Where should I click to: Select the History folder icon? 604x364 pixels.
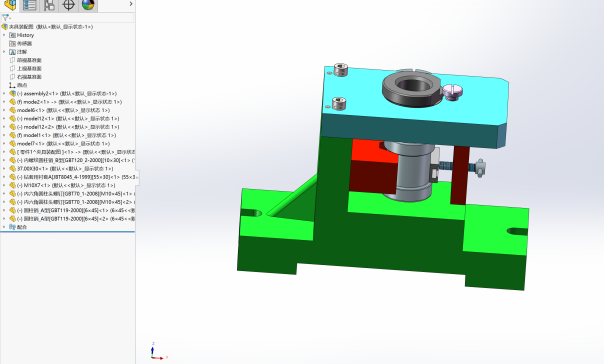click(12, 35)
